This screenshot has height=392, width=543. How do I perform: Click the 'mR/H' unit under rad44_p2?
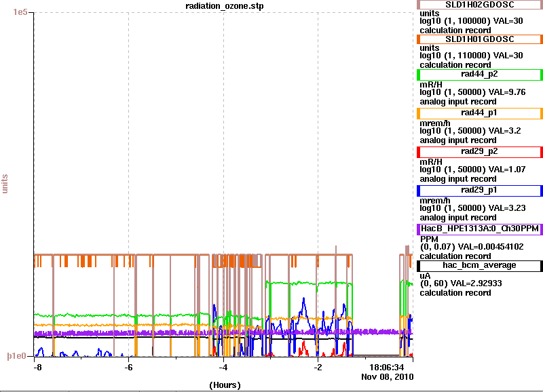(x=431, y=85)
